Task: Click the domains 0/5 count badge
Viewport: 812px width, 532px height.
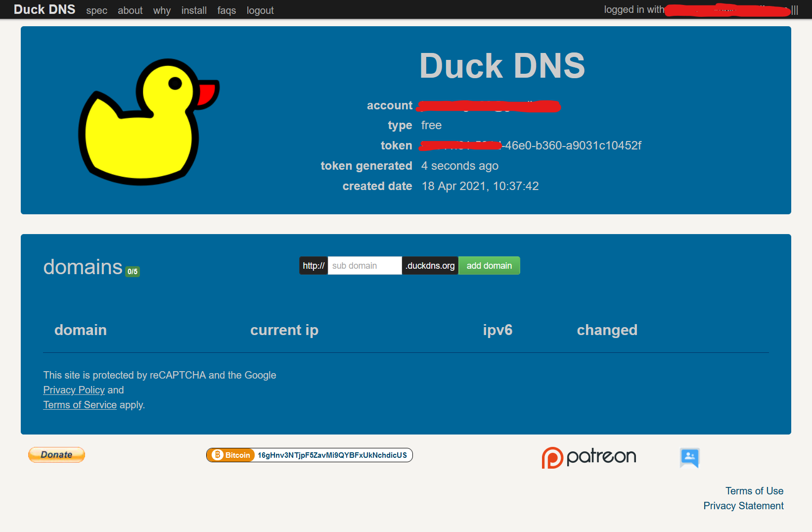Action: [x=133, y=272]
